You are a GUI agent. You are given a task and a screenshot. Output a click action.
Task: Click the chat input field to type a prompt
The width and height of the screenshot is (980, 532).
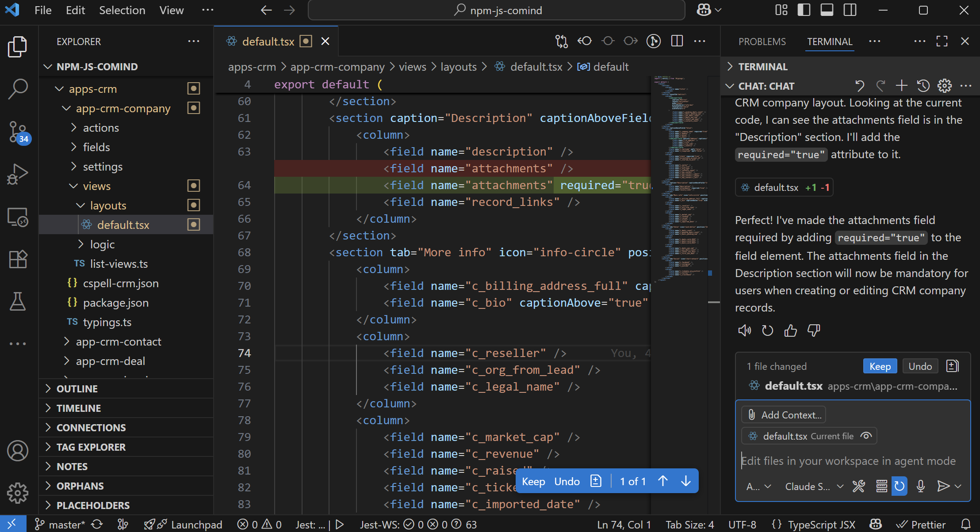849,461
